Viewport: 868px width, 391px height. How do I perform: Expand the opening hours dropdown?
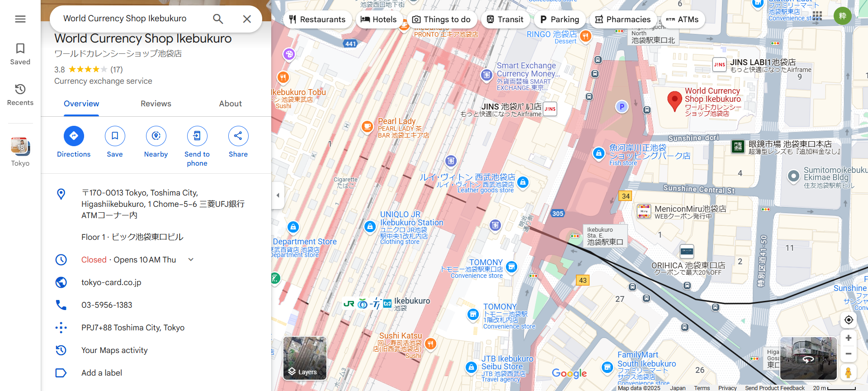coord(191,260)
